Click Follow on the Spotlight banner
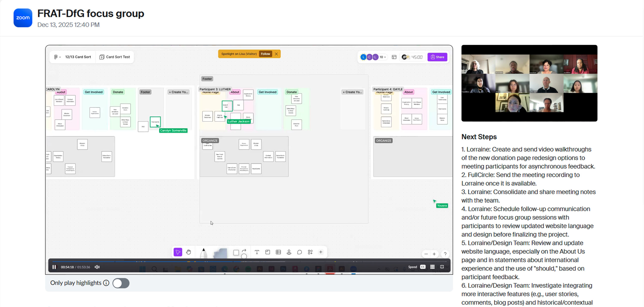 pos(265,54)
